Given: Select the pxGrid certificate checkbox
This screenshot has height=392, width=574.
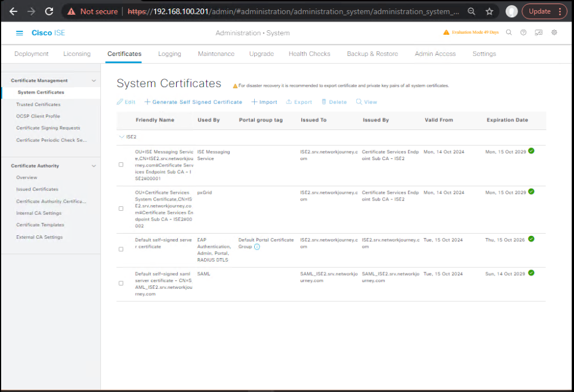Looking at the screenshot, I should (x=121, y=209).
